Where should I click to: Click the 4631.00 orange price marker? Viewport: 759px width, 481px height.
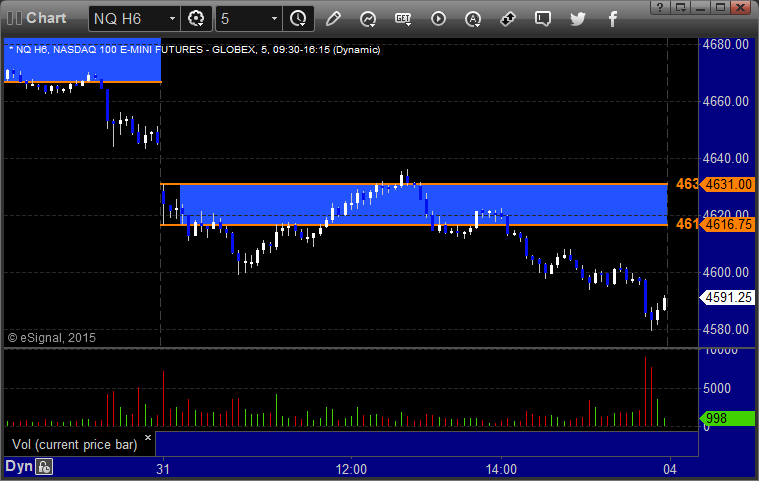pyautogui.click(x=728, y=184)
